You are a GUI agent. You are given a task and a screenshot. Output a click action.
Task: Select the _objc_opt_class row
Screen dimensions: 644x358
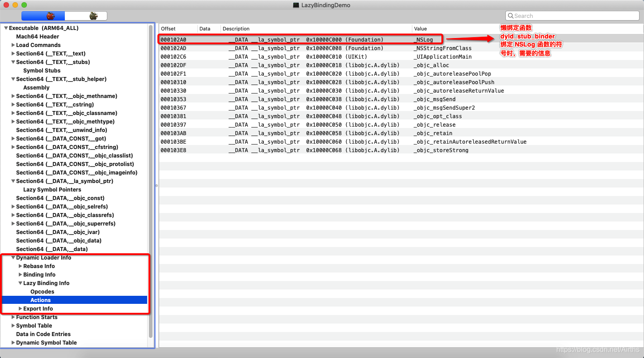tap(401, 116)
